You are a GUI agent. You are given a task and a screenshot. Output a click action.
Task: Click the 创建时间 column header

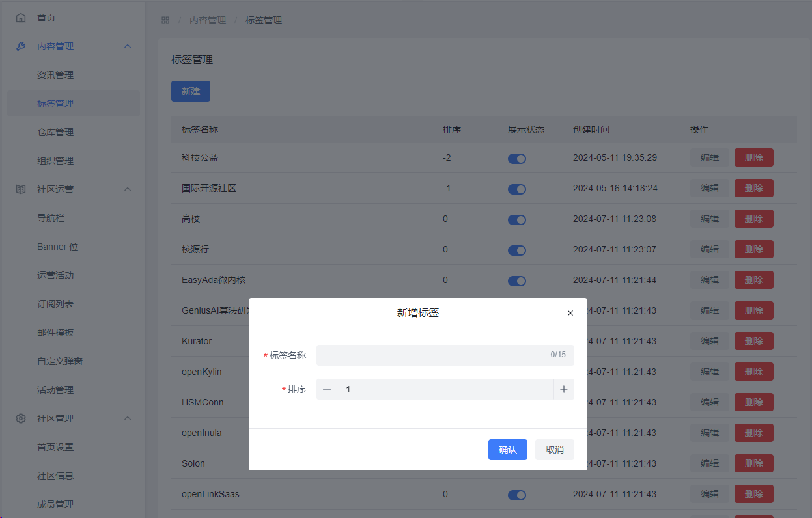click(x=591, y=129)
